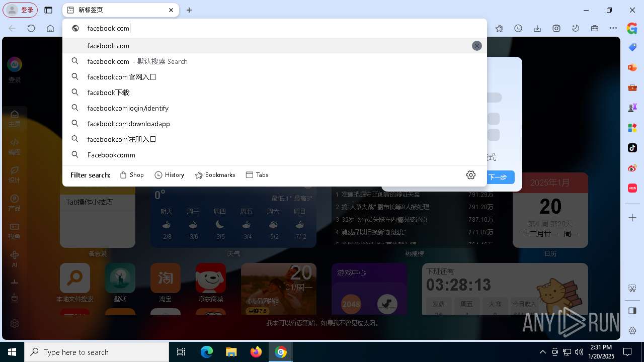Open the chess game sidebar icon
Screen dimensions: 644x362
[632, 108]
